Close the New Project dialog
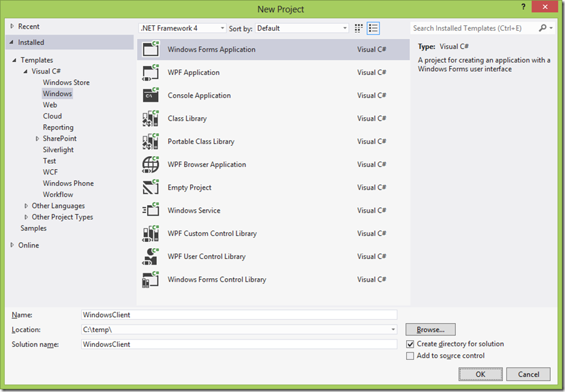 tap(545, 7)
